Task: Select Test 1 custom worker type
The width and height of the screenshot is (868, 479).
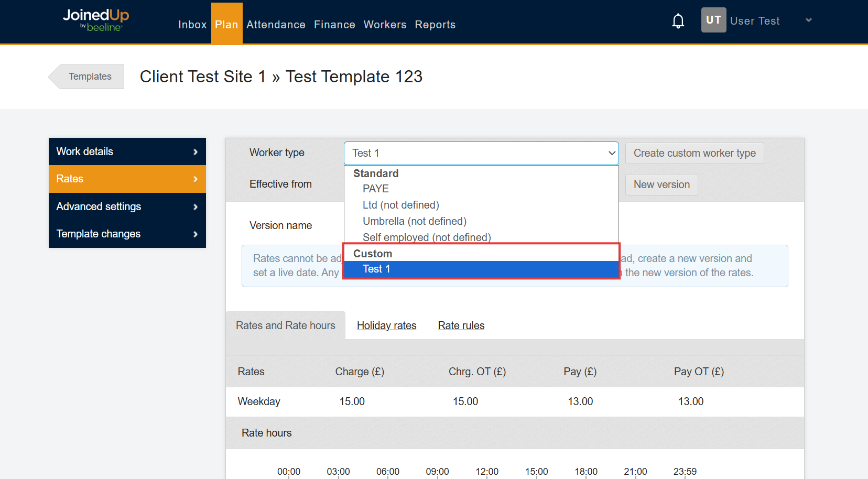Action: click(481, 269)
